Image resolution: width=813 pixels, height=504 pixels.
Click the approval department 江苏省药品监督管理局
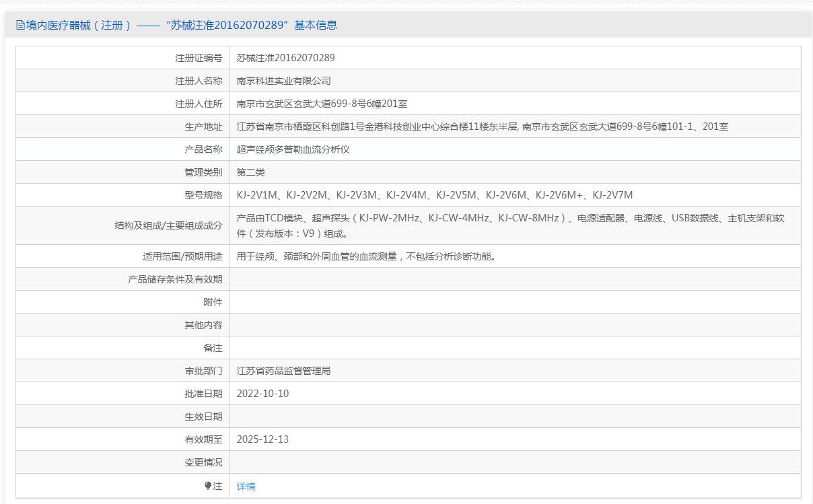pos(283,371)
